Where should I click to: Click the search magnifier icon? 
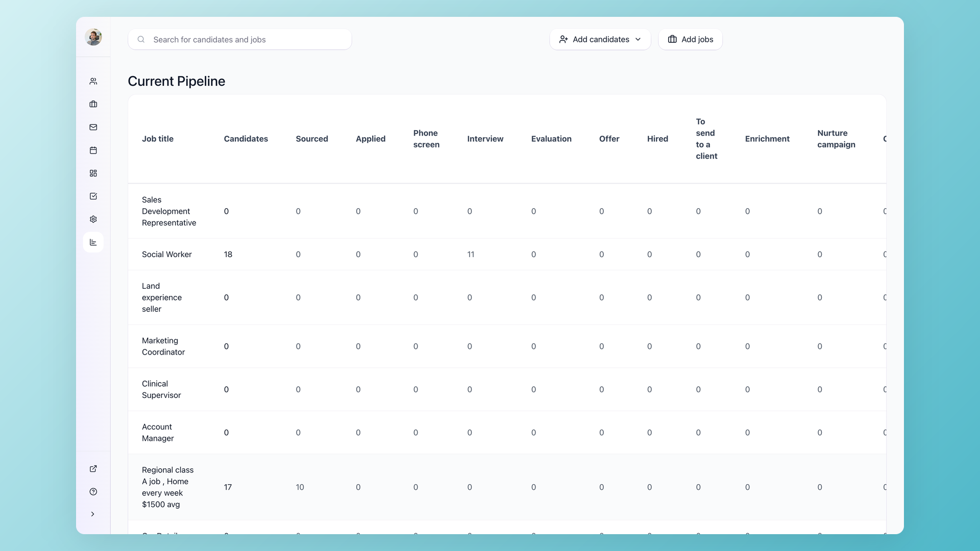(141, 39)
